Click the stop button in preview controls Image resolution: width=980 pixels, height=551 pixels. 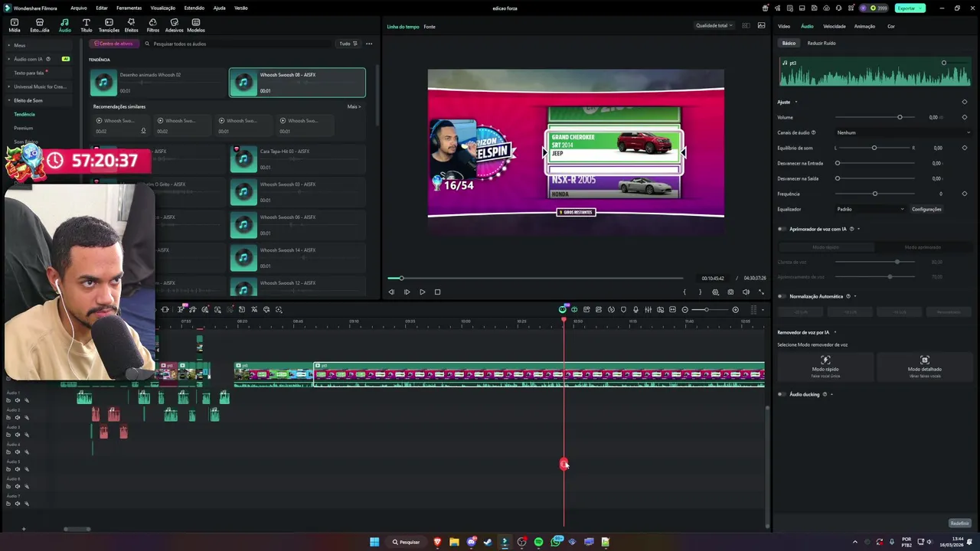click(437, 292)
